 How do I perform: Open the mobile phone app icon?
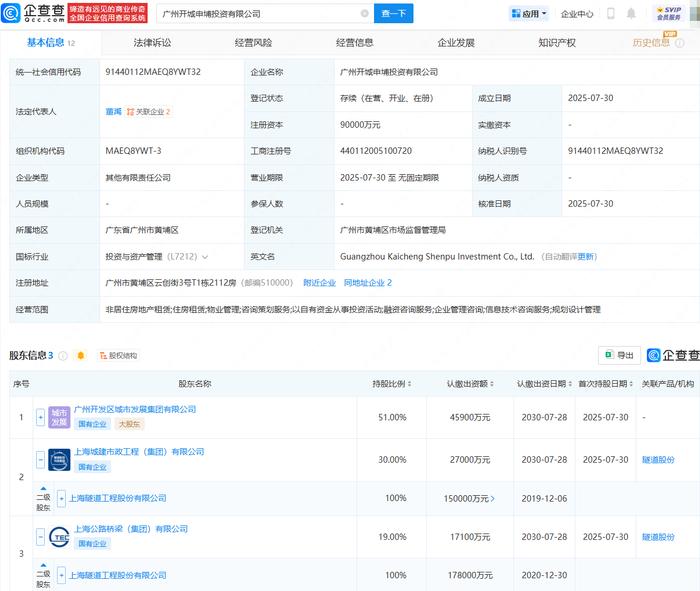610,13
